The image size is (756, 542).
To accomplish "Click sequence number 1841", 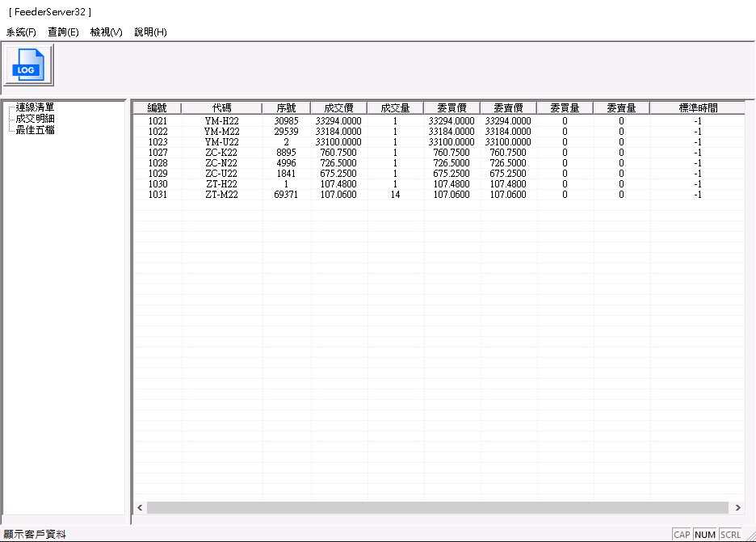I will point(287,174).
